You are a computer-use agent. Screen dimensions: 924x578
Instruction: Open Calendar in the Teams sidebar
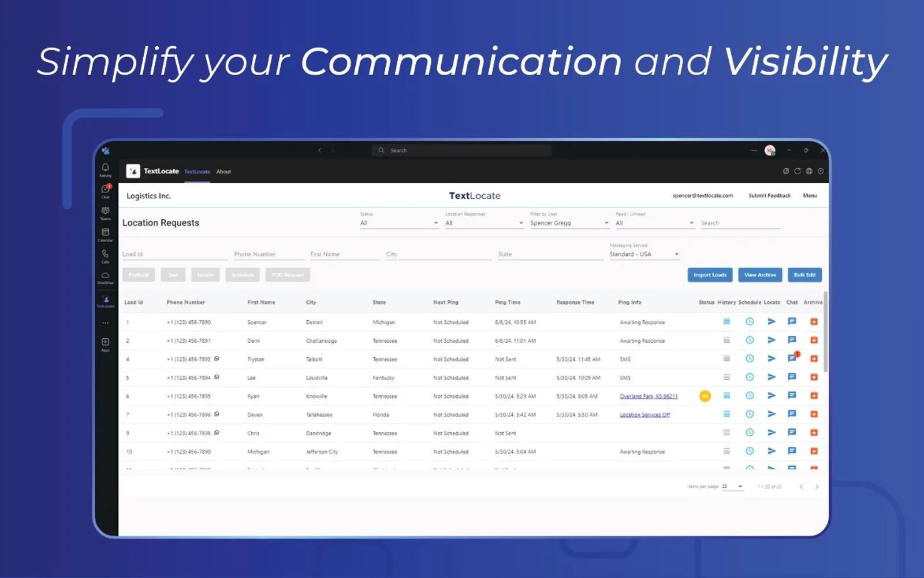105,235
